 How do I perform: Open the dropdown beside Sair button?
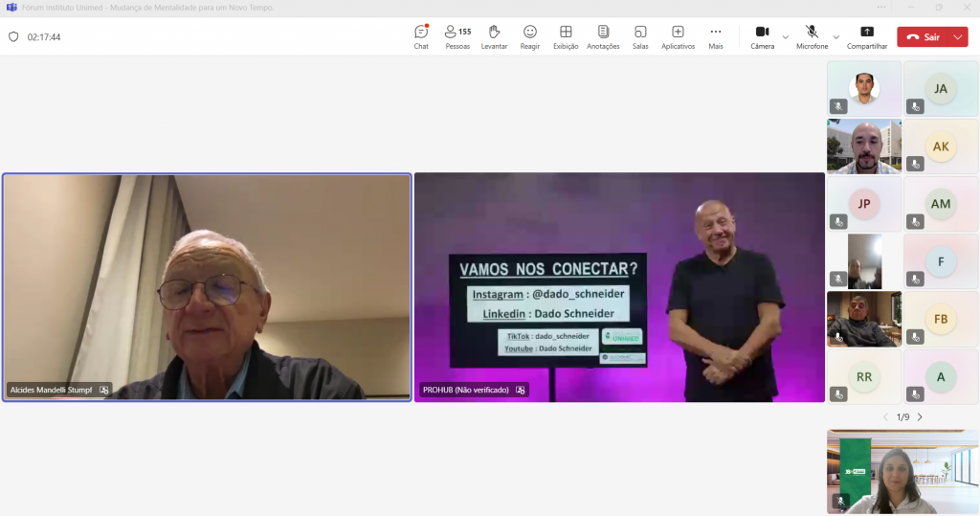tap(958, 37)
